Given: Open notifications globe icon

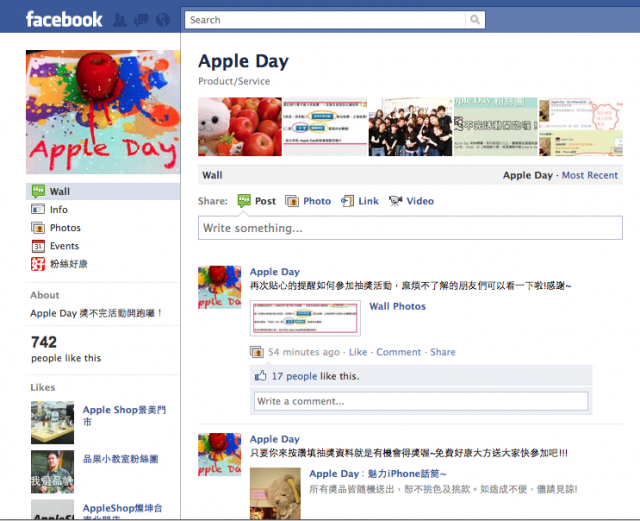Looking at the screenshot, I should click(x=163, y=20).
